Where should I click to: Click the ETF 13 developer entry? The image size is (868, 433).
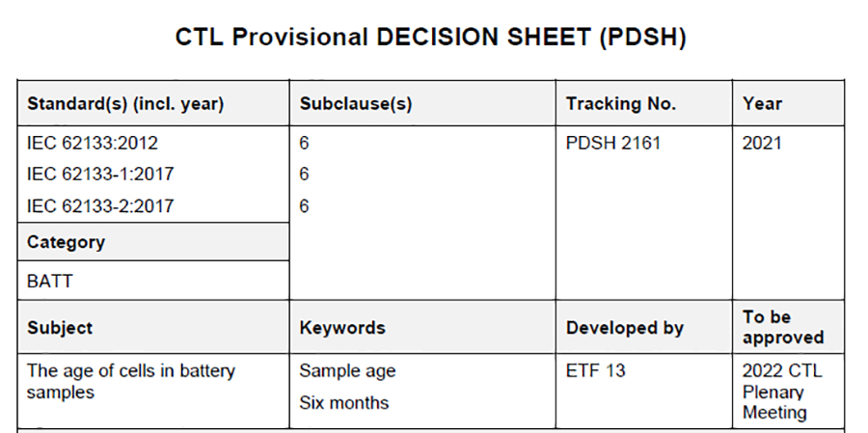click(x=595, y=371)
